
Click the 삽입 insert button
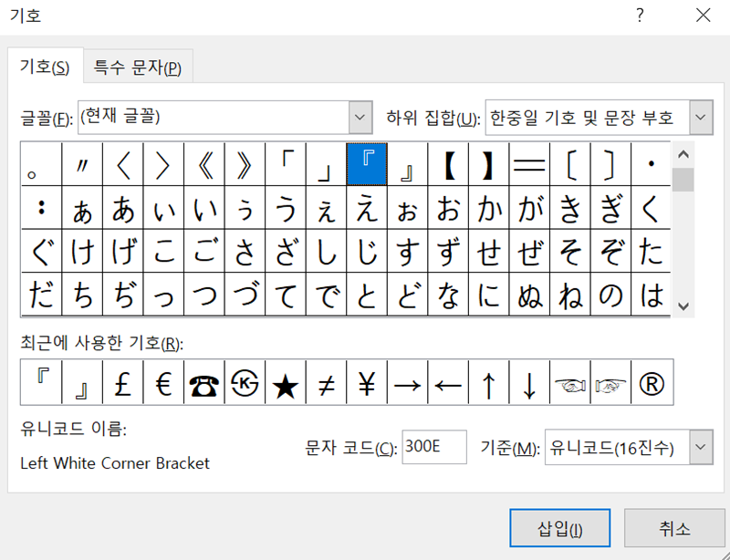(x=559, y=528)
